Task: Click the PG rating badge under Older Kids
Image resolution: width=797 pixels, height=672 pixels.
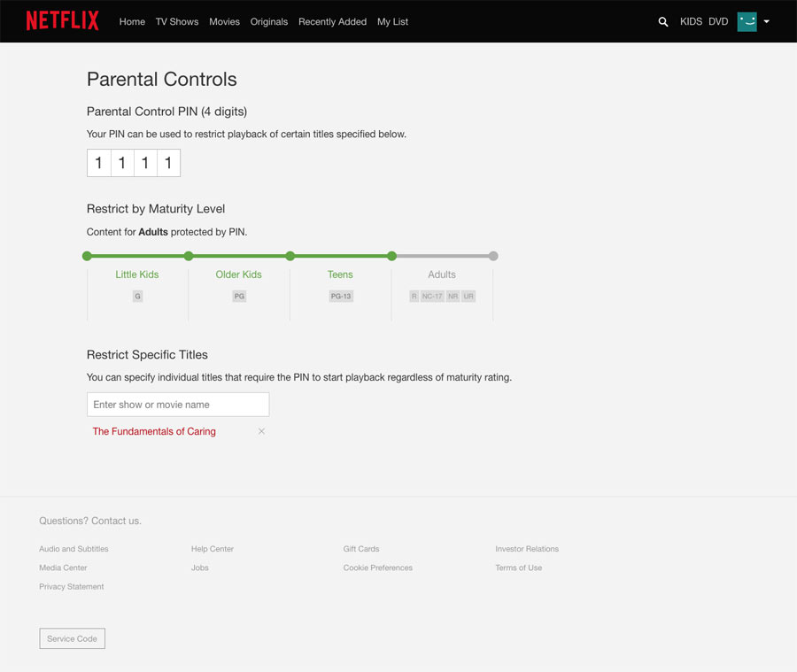Action: pos(238,296)
